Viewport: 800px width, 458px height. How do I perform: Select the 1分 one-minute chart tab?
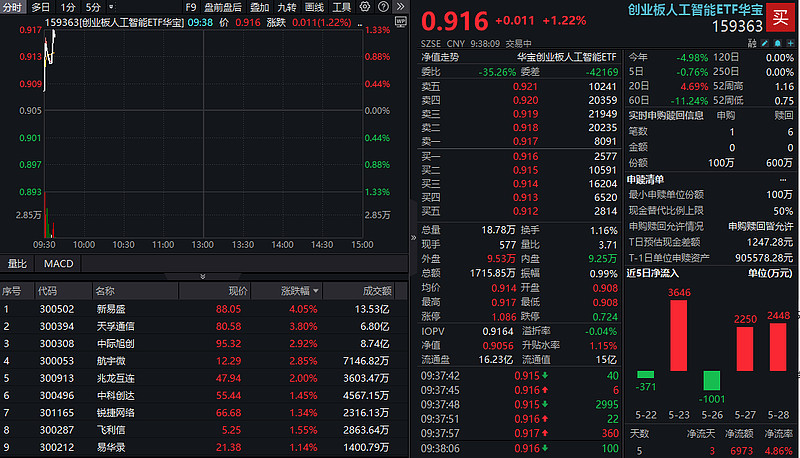pyautogui.click(x=67, y=7)
